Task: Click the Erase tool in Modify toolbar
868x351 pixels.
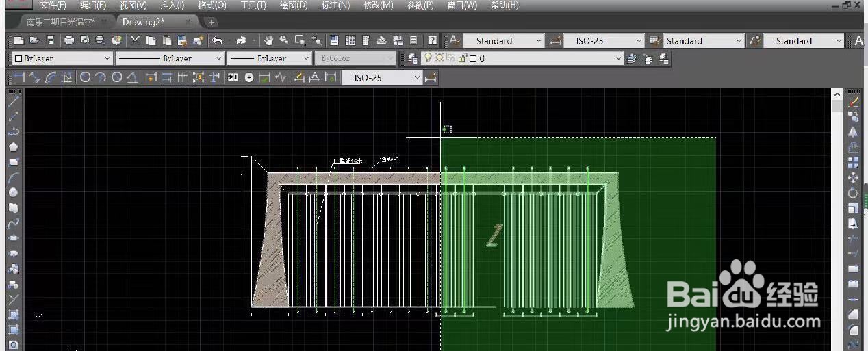Action: pyautogui.click(x=854, y=101)
